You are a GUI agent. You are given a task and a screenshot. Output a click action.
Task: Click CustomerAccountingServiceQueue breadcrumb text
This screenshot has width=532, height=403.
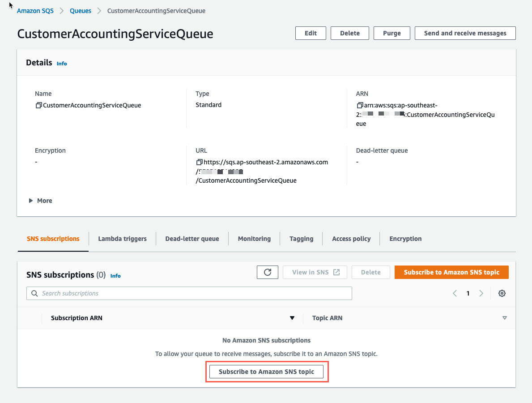pyautogui.click(x=156, y=11)
